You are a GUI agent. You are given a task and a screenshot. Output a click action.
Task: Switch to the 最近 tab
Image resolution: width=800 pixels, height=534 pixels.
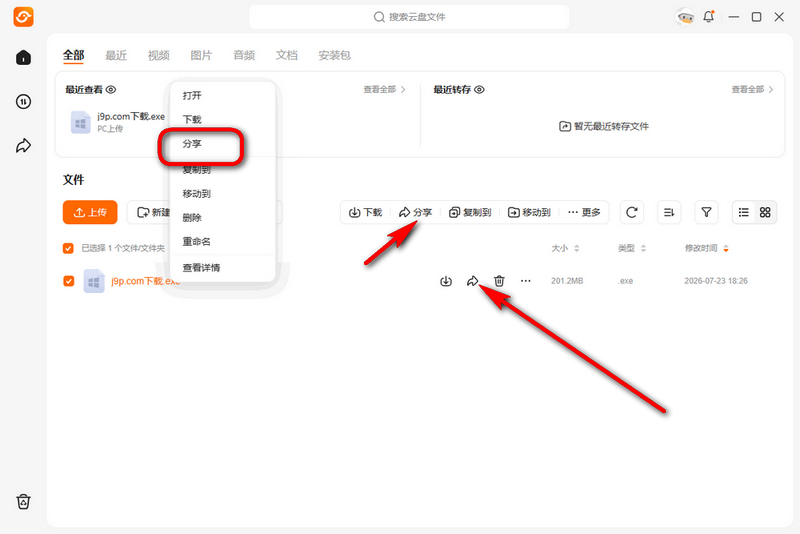[116, 55]
